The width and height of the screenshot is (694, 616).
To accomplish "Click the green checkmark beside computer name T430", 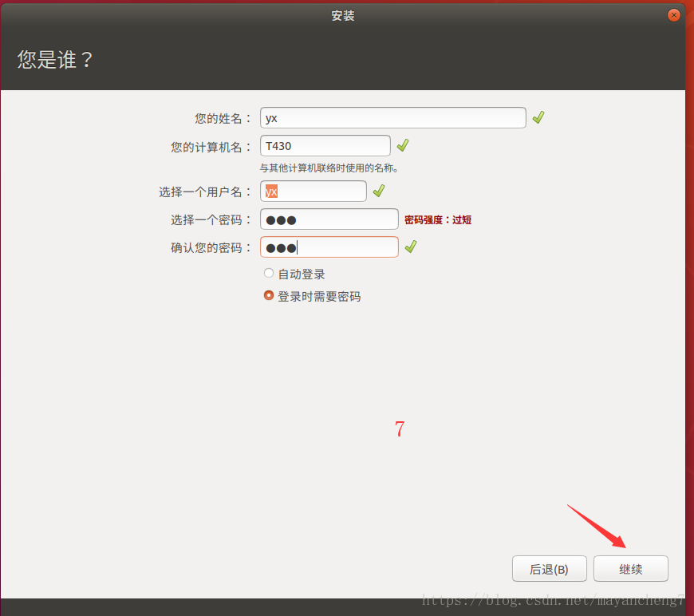I will pos(403,145).
